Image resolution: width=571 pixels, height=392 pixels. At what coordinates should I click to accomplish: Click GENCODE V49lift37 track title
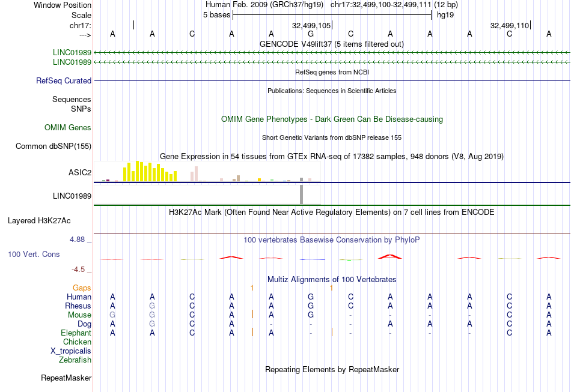pos(332,44)
